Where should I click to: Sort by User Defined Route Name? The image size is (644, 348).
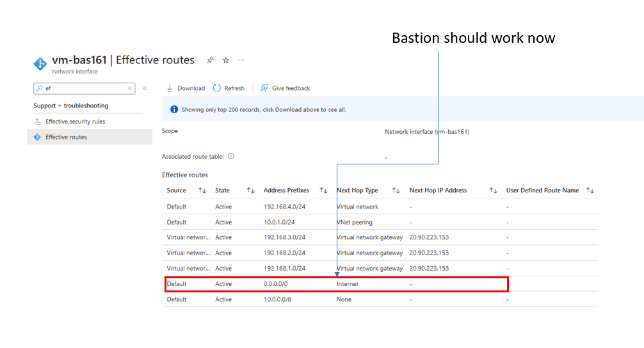point(590,191)
